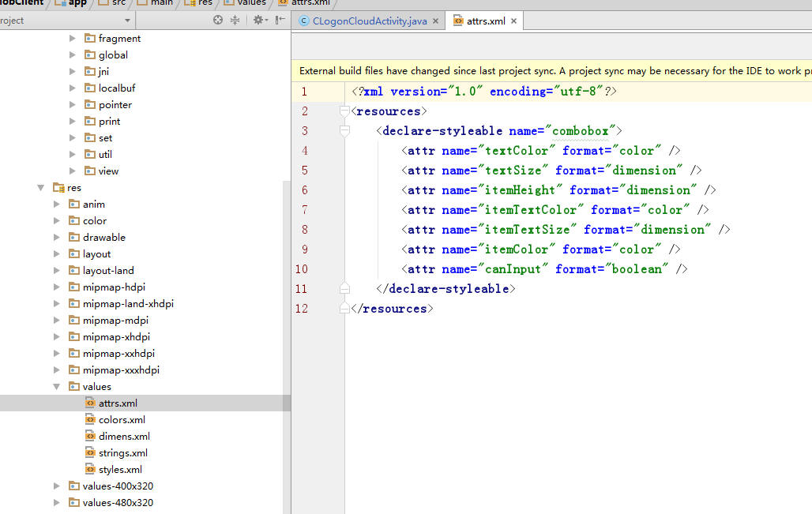812x514 pixels.
Task: Click the styles.xml file icon
Action: tap(90, 469)
